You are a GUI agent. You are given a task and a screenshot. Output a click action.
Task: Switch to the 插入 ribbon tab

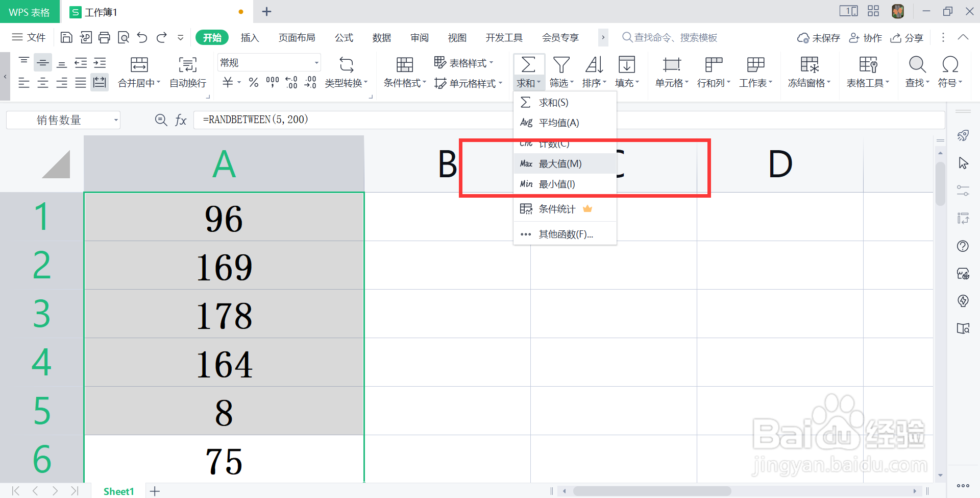pyautogui.click(x=250, y=37)
